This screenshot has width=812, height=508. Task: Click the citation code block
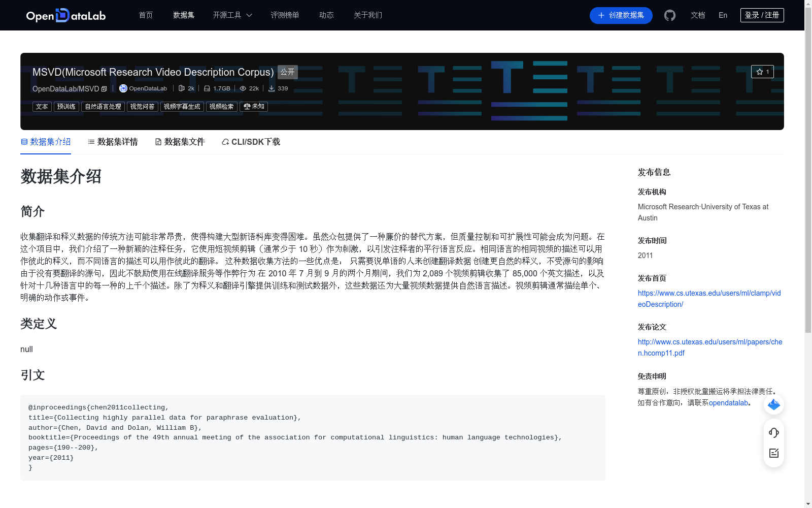point(313,437)
